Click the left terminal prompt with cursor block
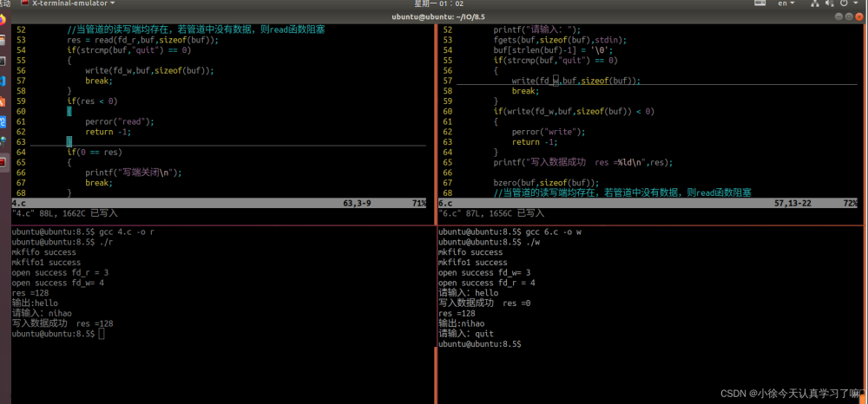868x404 pixels. (x=57, y=334)
